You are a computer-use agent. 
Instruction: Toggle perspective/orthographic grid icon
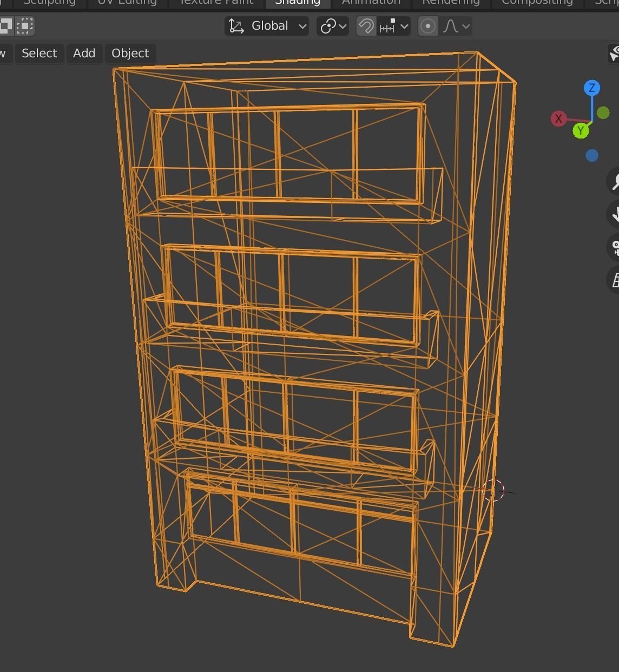point(614,280)
